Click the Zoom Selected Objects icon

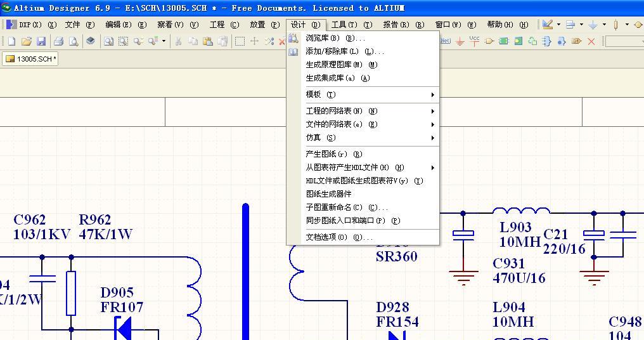pyautogui.click(x=138, y=41)
